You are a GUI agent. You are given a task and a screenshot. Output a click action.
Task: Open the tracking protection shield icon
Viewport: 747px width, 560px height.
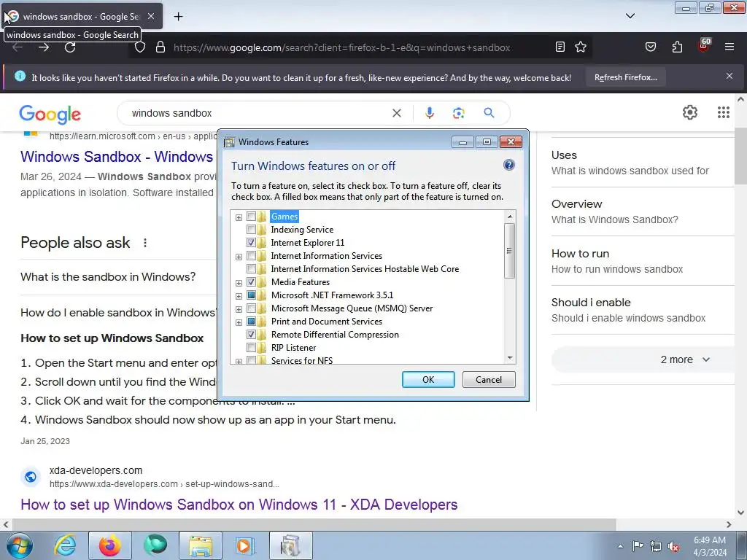coord(139,47)
